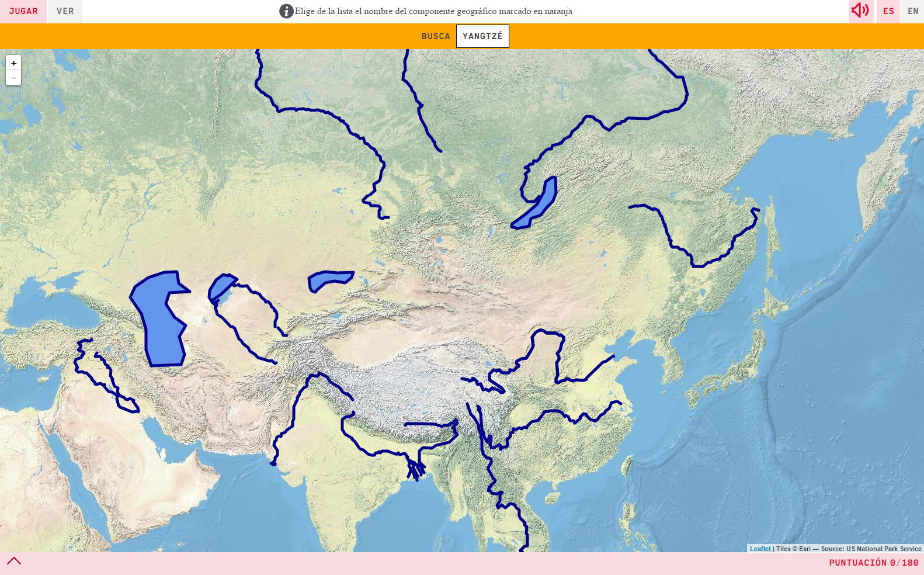Switch to the JUGAR tab
Viewport: 924px width, 575px height.
[23, 11]
